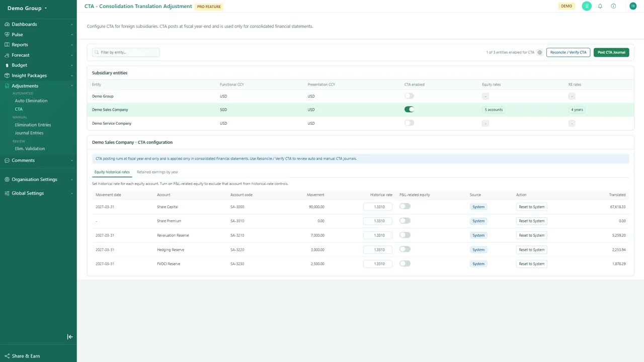Collapse the sidebar with the arrow icon
644x362 pixels.
point(70,337)
